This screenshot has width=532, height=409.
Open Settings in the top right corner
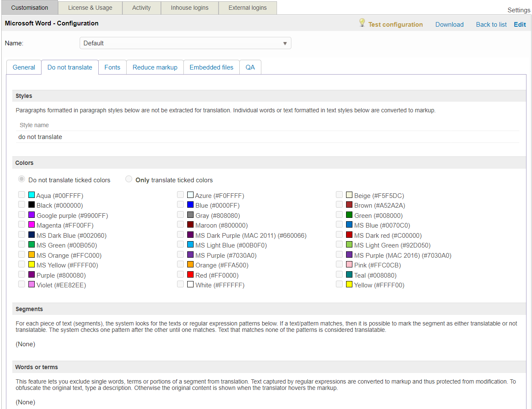tap(519, 10)
